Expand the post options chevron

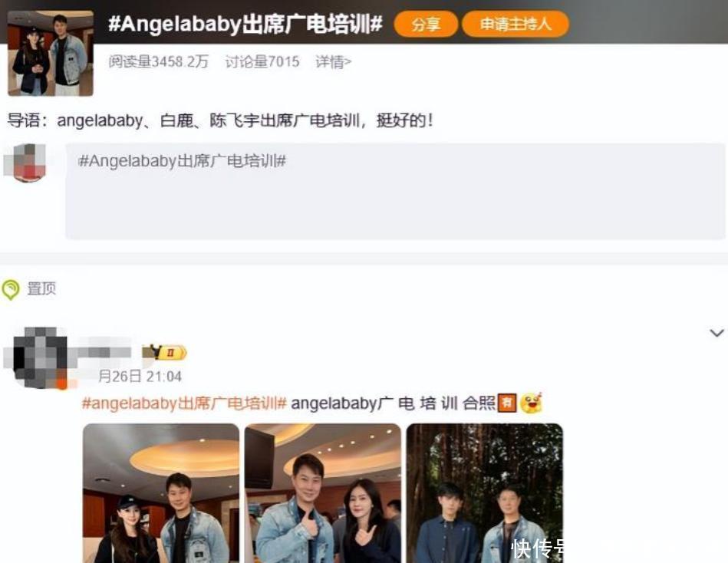716,333
